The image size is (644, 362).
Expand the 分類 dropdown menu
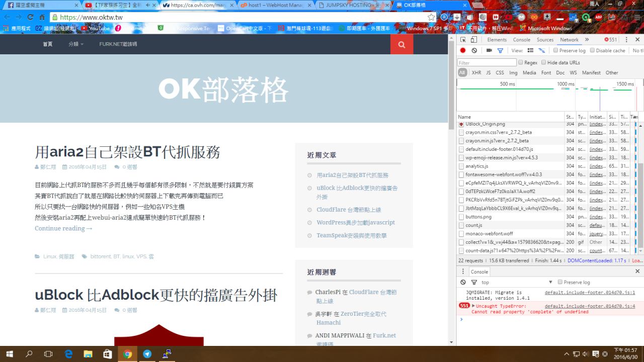(76, 44)
